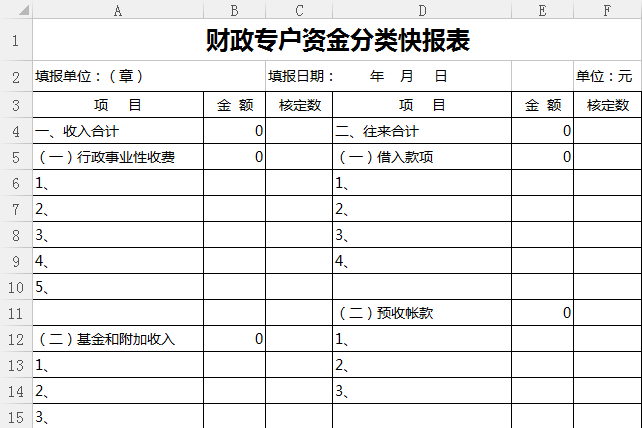This screenshot has height=428, width=642.
Task: Click the select-all corner of the sheet
Action: click(16, 11)
